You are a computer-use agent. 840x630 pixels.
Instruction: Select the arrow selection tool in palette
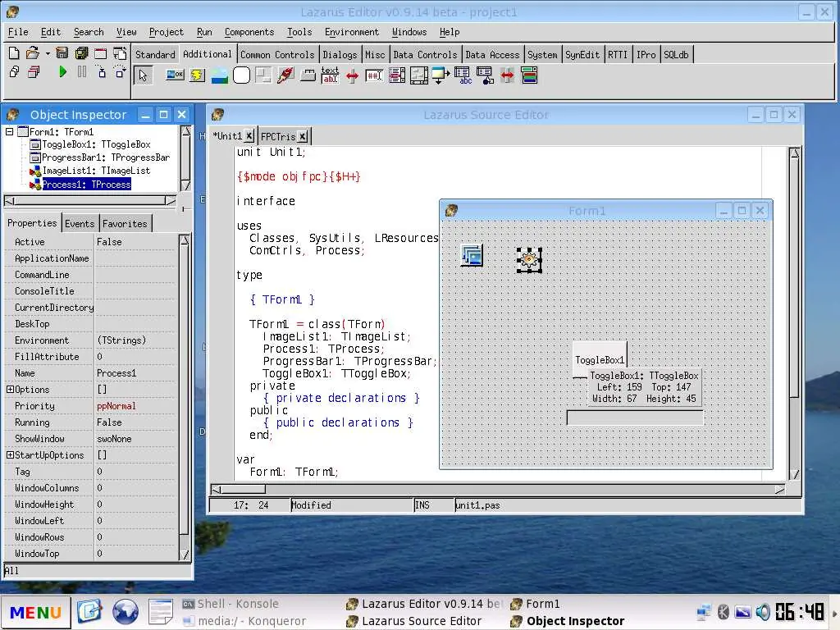143,75
